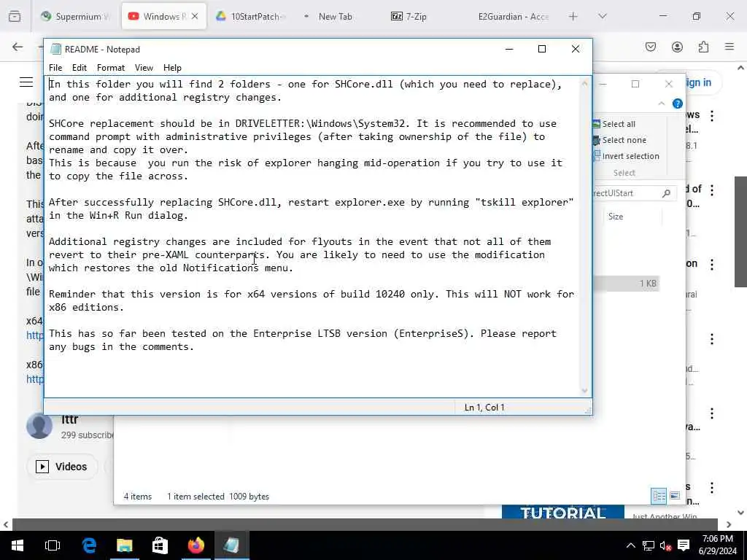Open the YouTube guide hamburger menu
Viewport: 747px width, 560px height.
[x=26, y=82]
